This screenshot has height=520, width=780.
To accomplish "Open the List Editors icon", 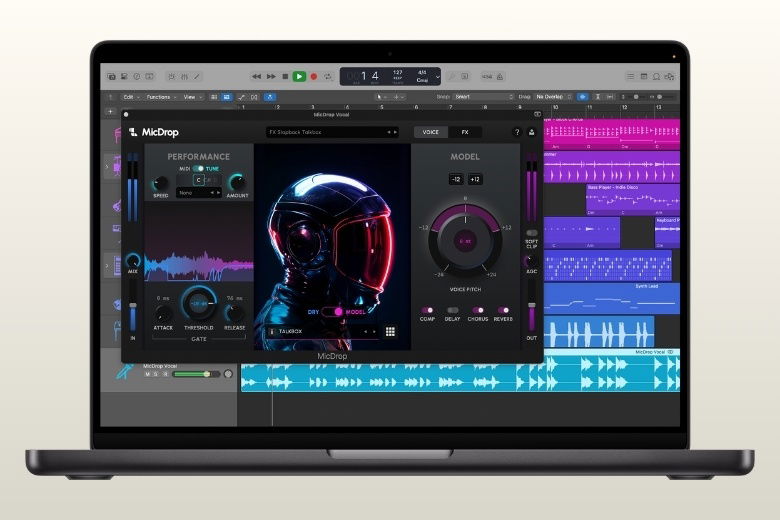I will [x=631, y=77].
